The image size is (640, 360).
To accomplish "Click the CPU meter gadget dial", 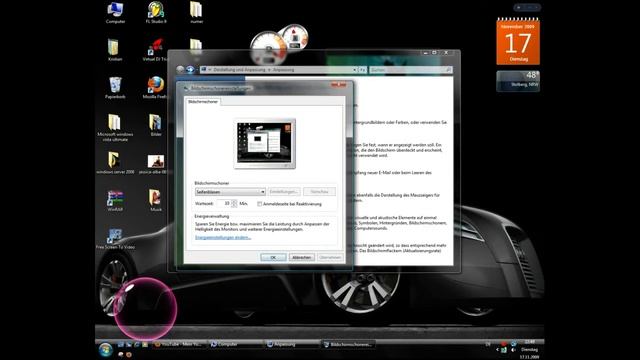I will [x=269, y=47].
